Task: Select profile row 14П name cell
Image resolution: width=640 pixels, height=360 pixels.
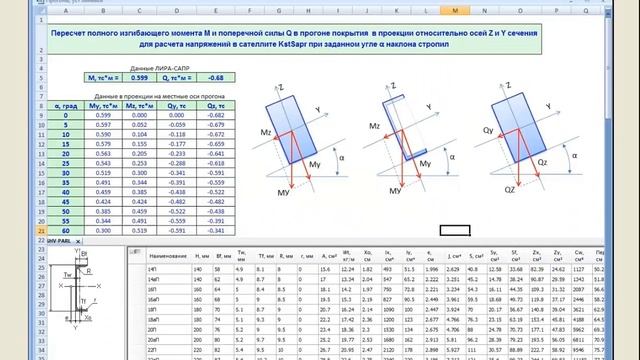Action: point(168,269)
